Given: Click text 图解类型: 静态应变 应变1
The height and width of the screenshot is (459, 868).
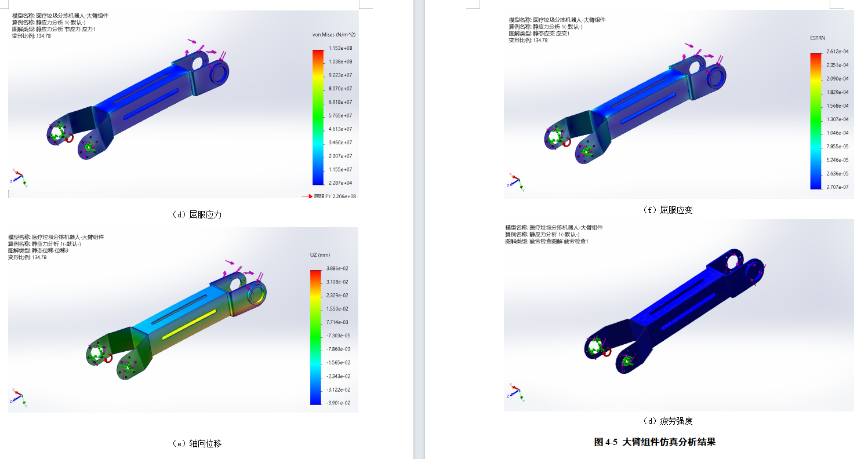Looking at the screenshot, I should pyautogui.click(x=539, y=33).
